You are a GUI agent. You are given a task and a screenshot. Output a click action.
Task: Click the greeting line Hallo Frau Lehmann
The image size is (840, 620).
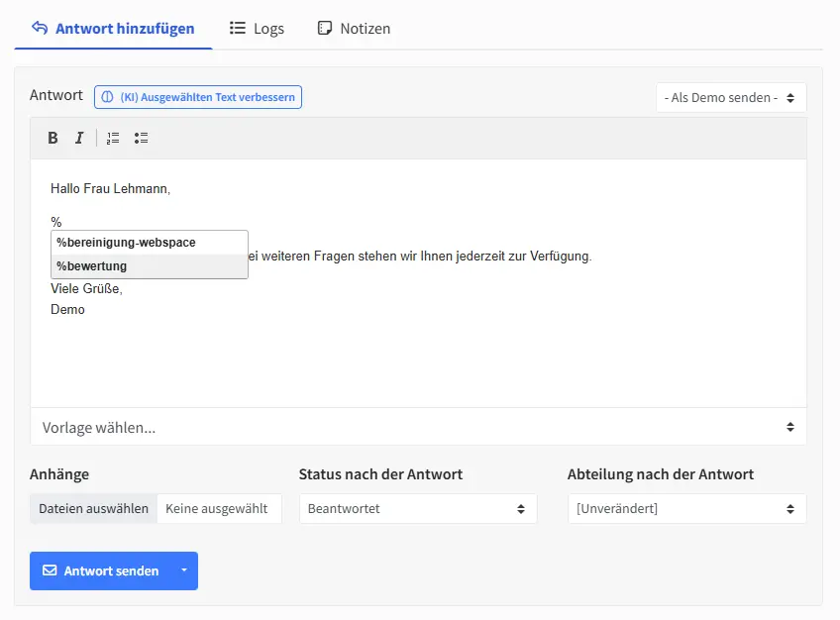point(110,188)
